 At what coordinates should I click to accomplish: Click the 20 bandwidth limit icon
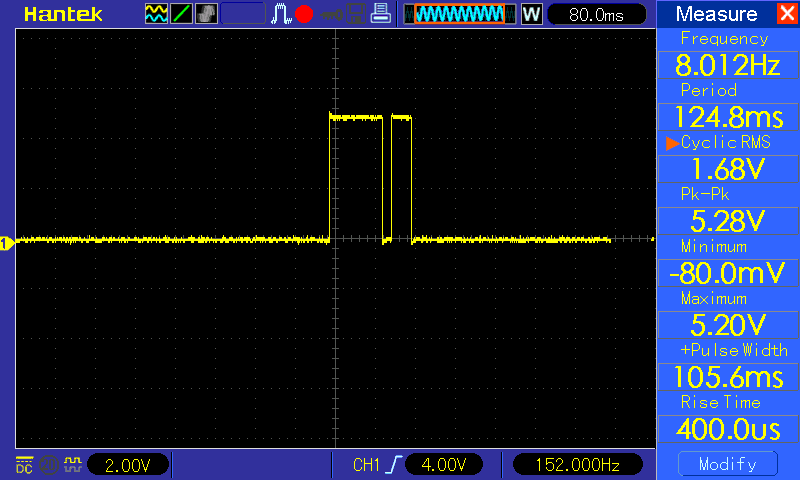tap(48, 465)
